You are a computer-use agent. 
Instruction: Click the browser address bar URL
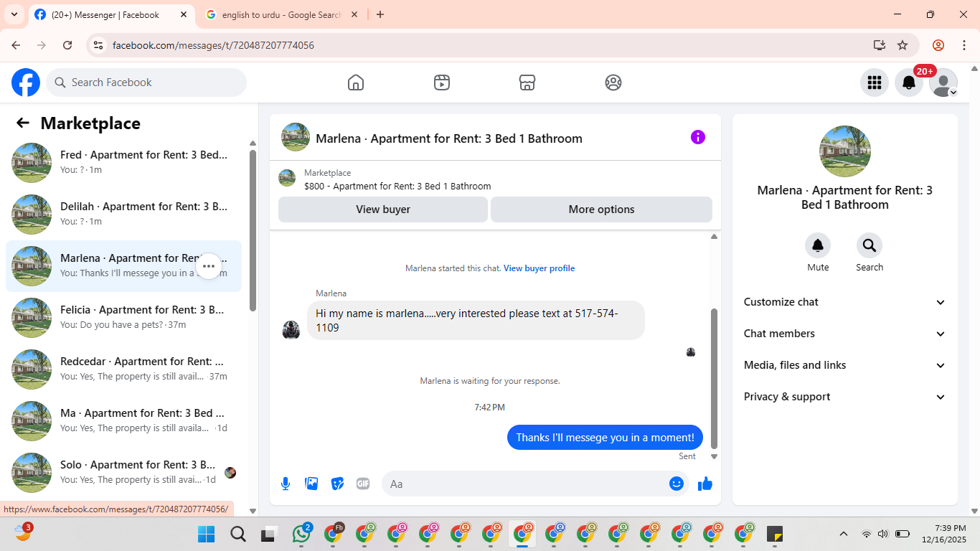click(x=213, y=45)
